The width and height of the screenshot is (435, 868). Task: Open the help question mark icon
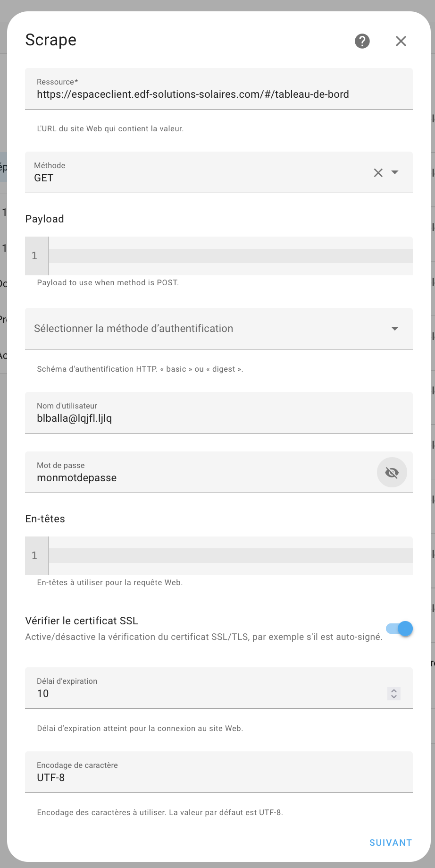(362, 41)
